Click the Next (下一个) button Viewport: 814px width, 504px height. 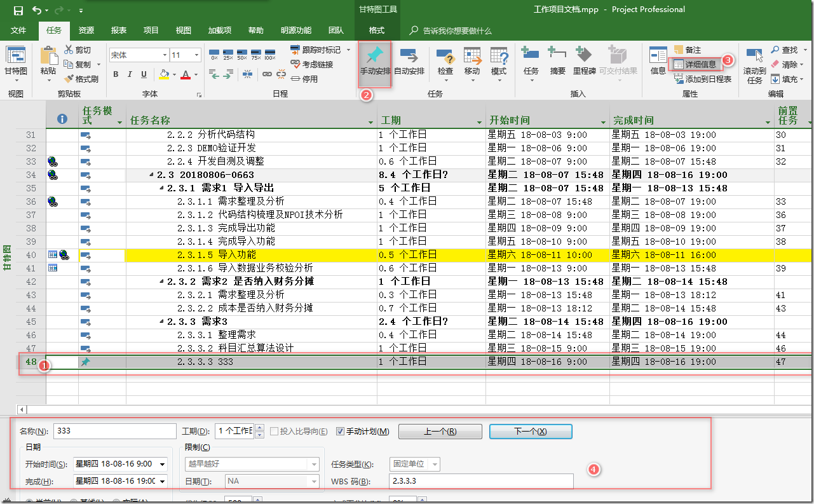[x=531, y=432]
